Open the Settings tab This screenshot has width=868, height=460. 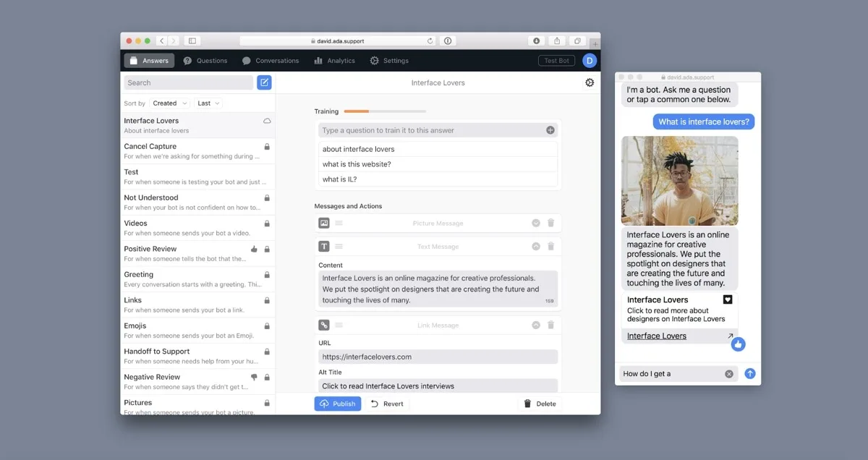(x=389, y=61)
